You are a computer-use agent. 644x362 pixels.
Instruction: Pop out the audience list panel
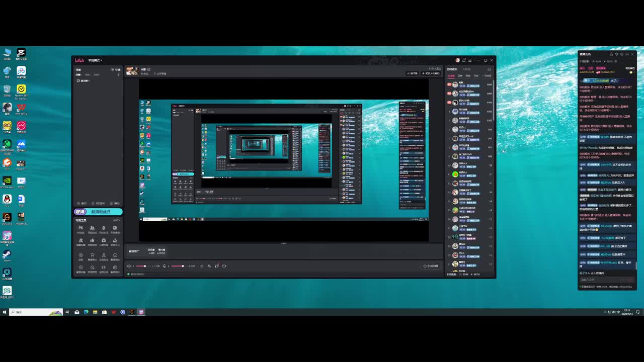pyautogui.click(x=489, y=69)
